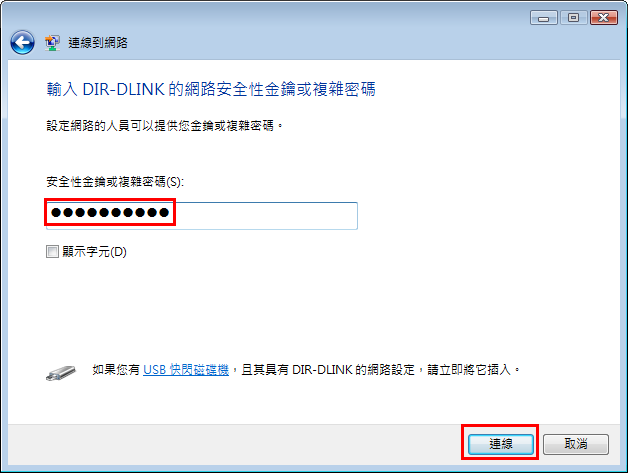Click the 安全性金鑰或複雜密碼(S) label

(x=115, y=182)
